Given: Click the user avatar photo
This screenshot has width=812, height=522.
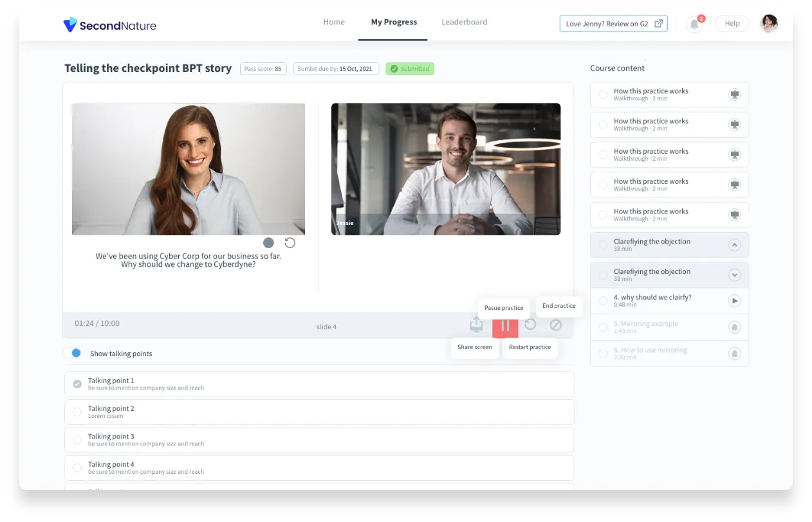Looking at the screenshot, I should click(769, 23).
